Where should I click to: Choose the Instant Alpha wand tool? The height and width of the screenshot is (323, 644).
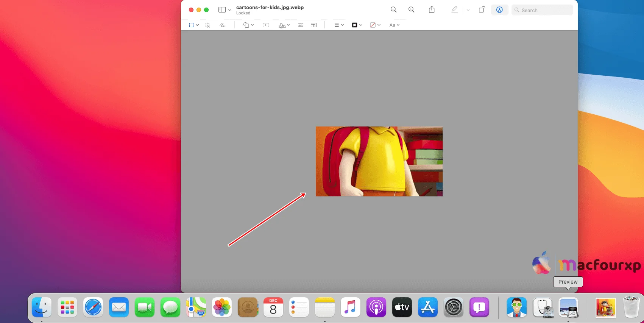tap(207, 25)
